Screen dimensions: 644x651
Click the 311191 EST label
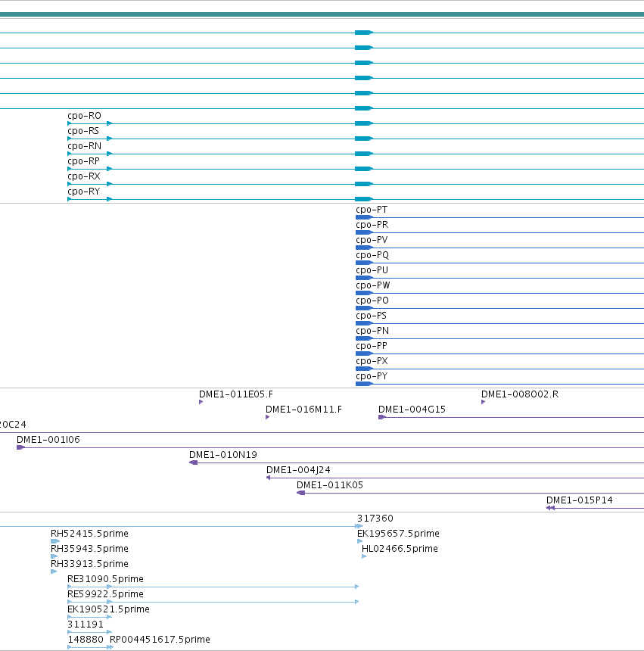click(86, 625)
